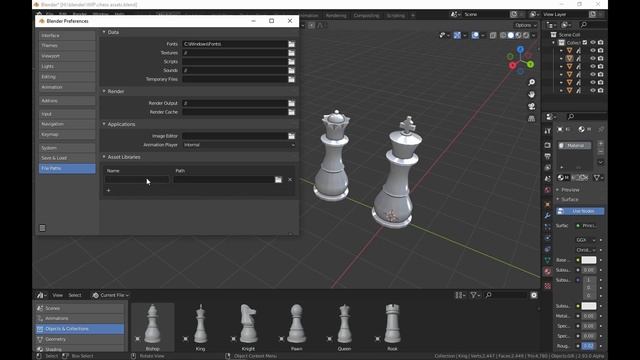
Task: Open folder browser for the Textures path
Action: point(291,53)
